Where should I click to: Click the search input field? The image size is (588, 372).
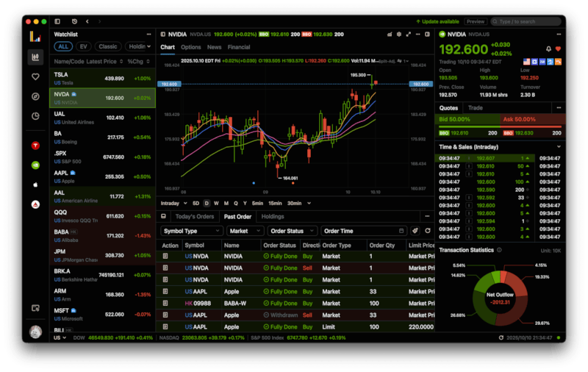pyautogui.click(x=528, y=21)
